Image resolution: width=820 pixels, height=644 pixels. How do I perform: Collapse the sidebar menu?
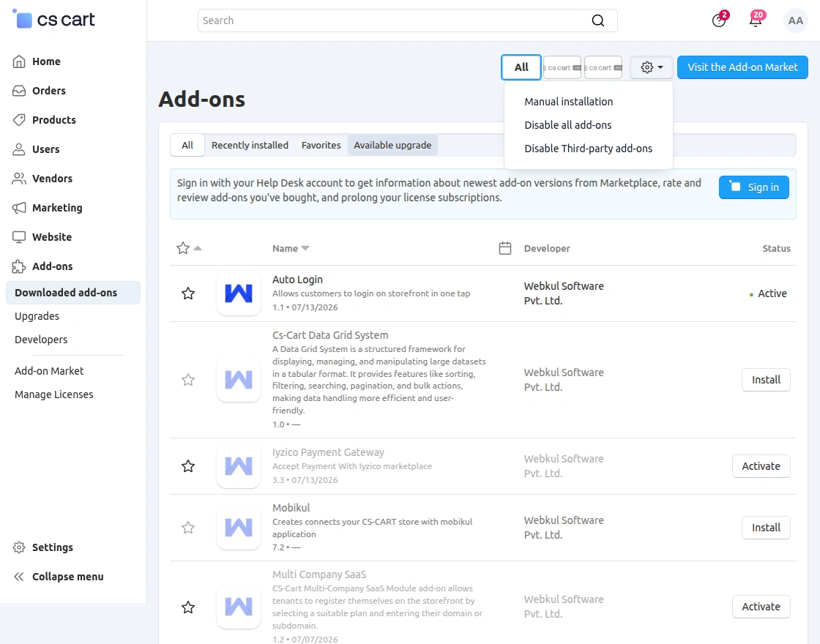(58, 577)
